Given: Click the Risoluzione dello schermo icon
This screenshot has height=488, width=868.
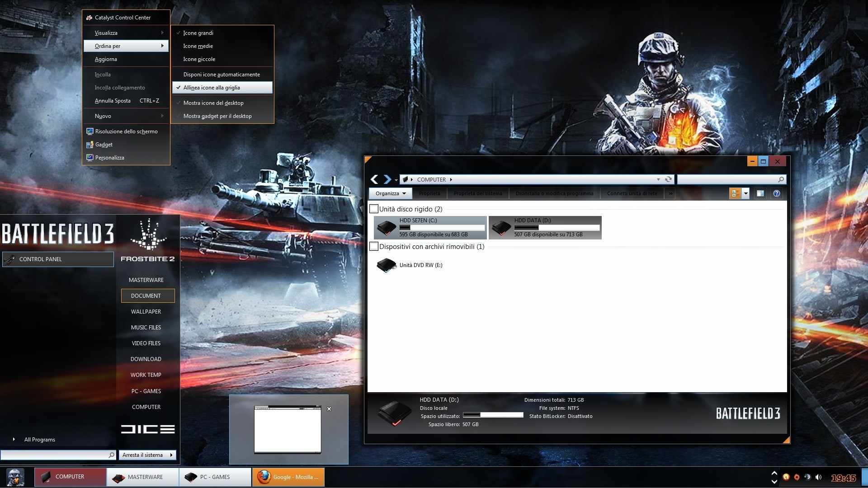Looking at the screenshot, I should [x=90, y=131].
